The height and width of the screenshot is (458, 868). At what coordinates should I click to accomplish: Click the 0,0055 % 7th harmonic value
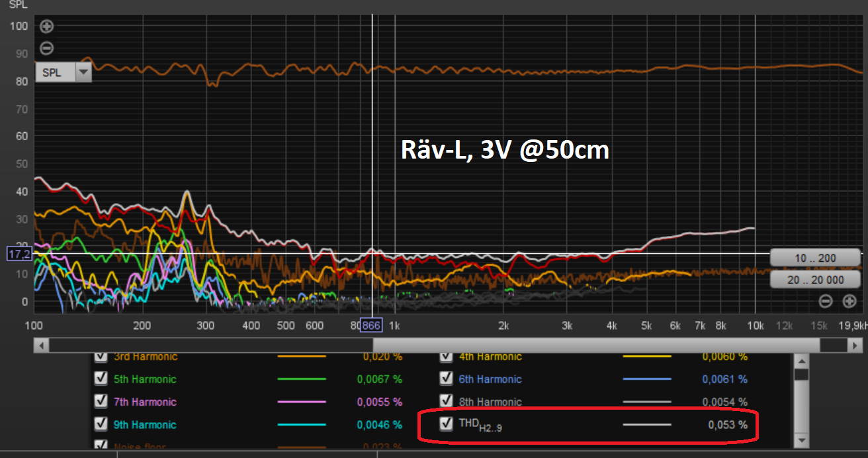(x=379, y=402)
